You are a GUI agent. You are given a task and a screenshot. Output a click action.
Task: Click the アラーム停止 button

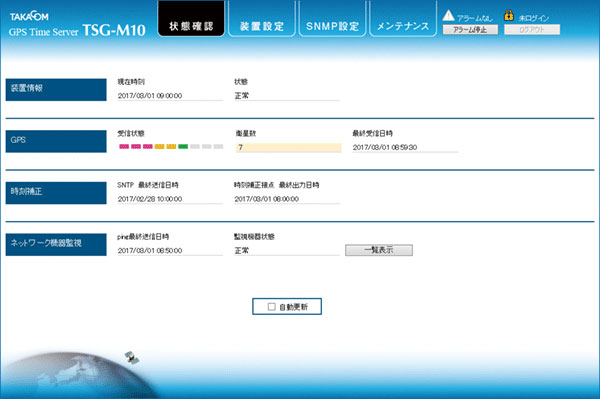pyautogui.click(x=470, y=30)
